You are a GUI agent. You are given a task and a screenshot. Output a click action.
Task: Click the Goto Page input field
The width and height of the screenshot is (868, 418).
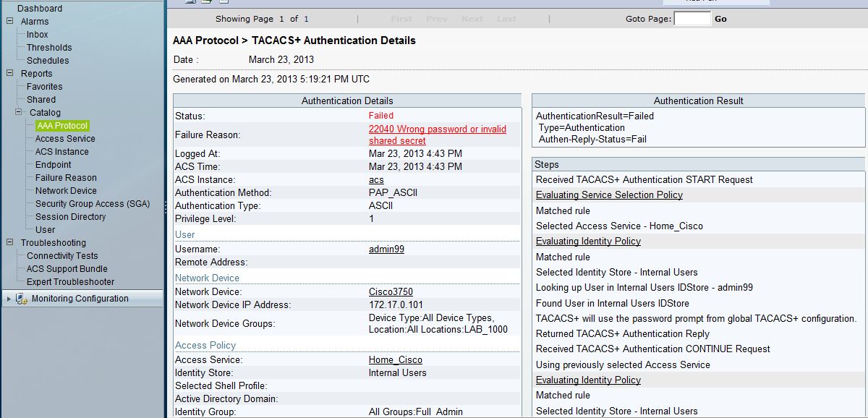692,19
